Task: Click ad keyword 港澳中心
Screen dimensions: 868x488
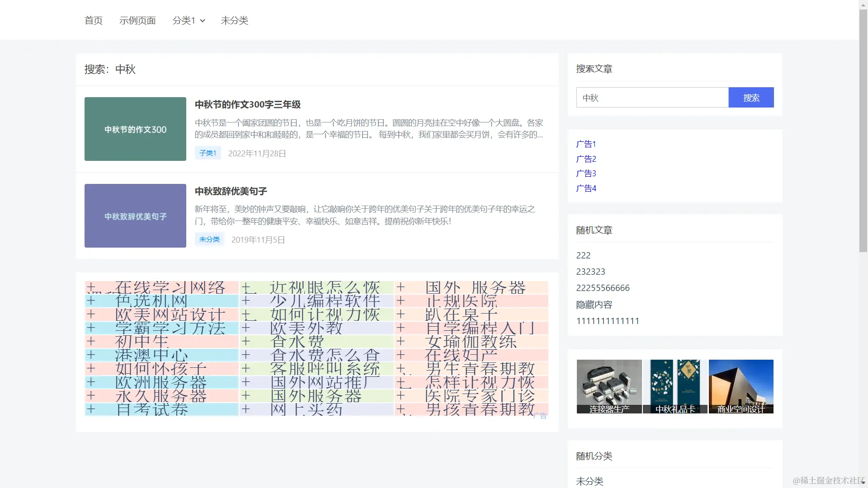Action: 162,355
